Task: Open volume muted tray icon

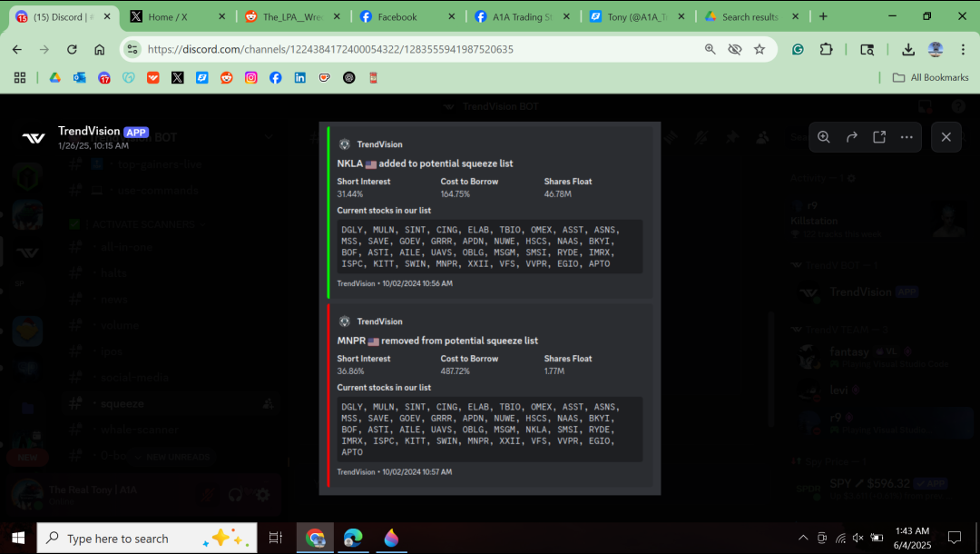Action: pos(858,538)
